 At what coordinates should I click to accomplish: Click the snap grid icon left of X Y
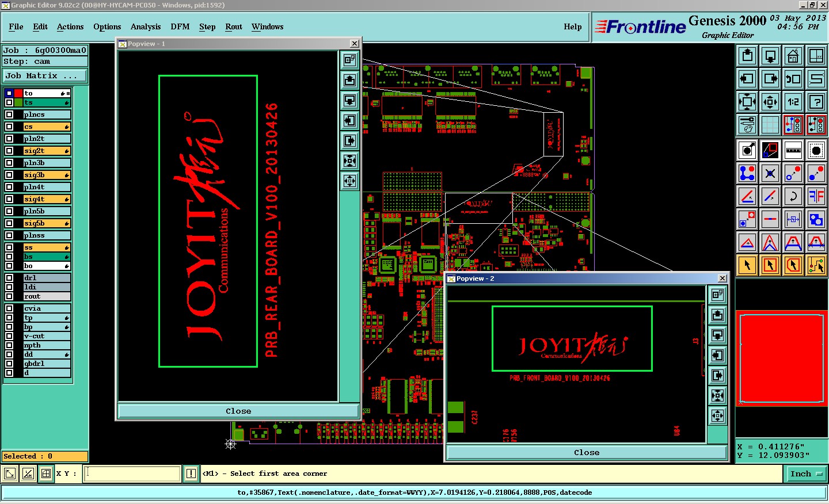pyautogui.click(x=46, y=474)
